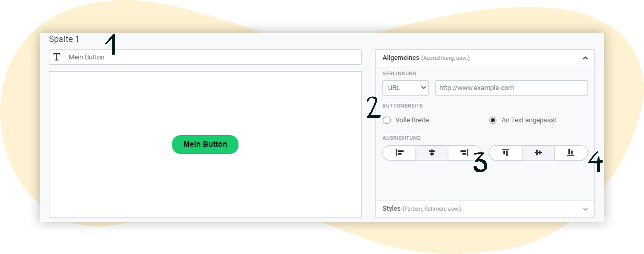This screenshot has width=644, height=254.
Task: Click the 'Spalte 1' heading
Action: (64, 39)
